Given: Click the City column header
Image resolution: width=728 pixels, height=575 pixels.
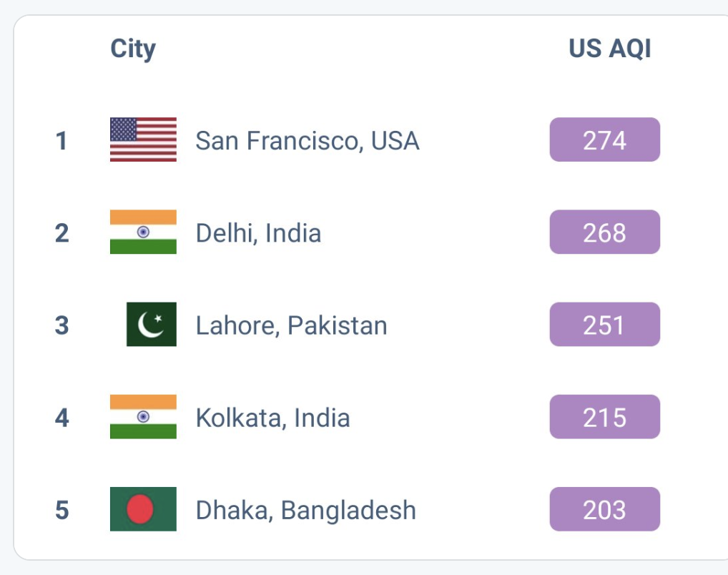Looking at the screenshot, I should pyautogui.click(x=133, y=49).
